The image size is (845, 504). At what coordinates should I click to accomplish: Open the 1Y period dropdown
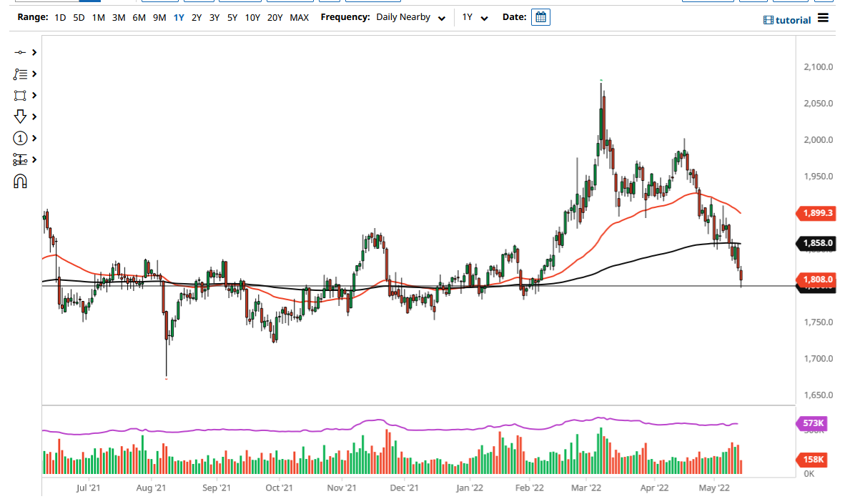475,17
